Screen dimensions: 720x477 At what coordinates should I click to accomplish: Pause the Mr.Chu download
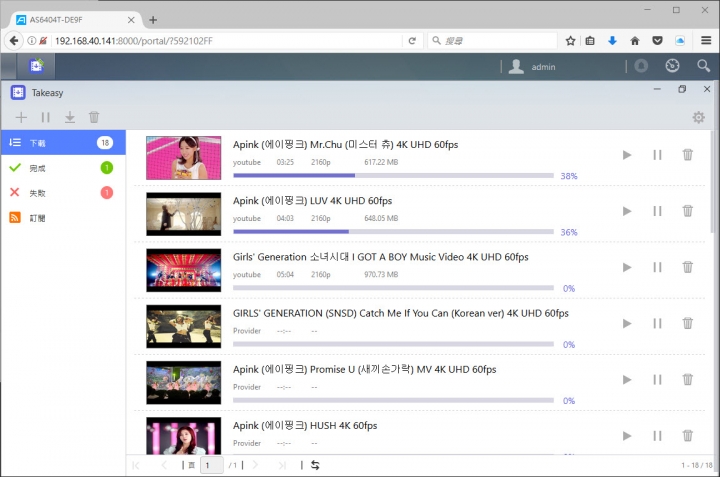tap(657, 155)
